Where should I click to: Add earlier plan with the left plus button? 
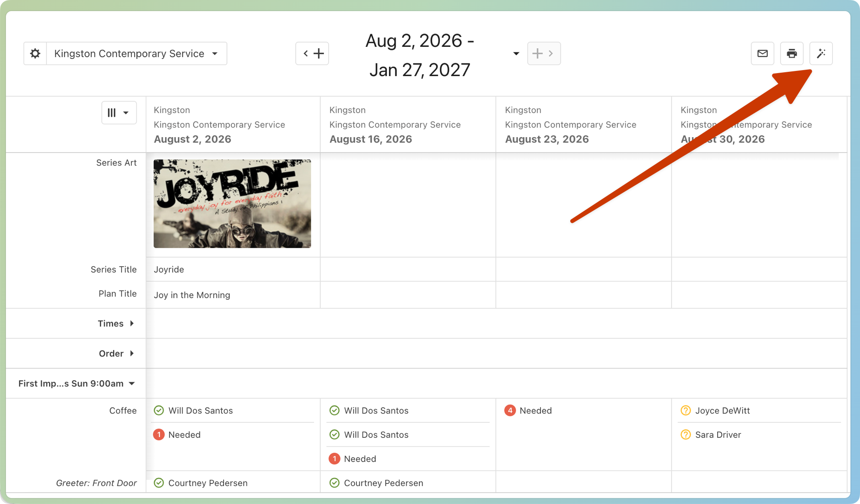[x=312, y=53]
